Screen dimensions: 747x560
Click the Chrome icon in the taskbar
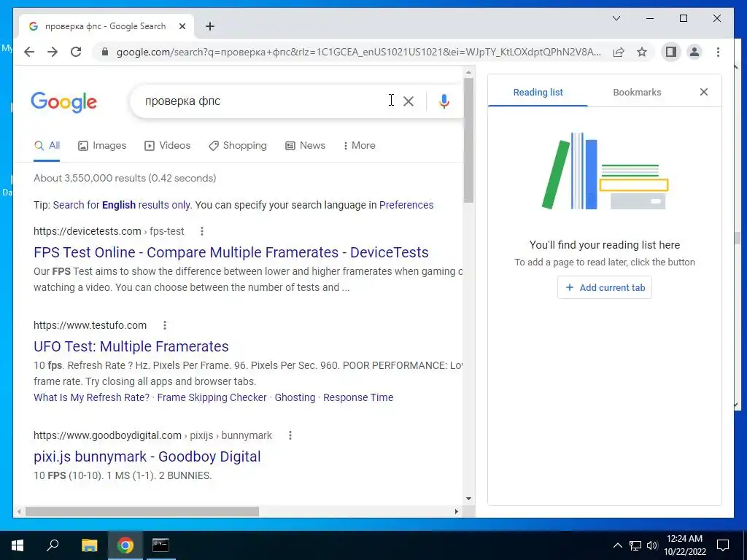click(x=125, y=545)
